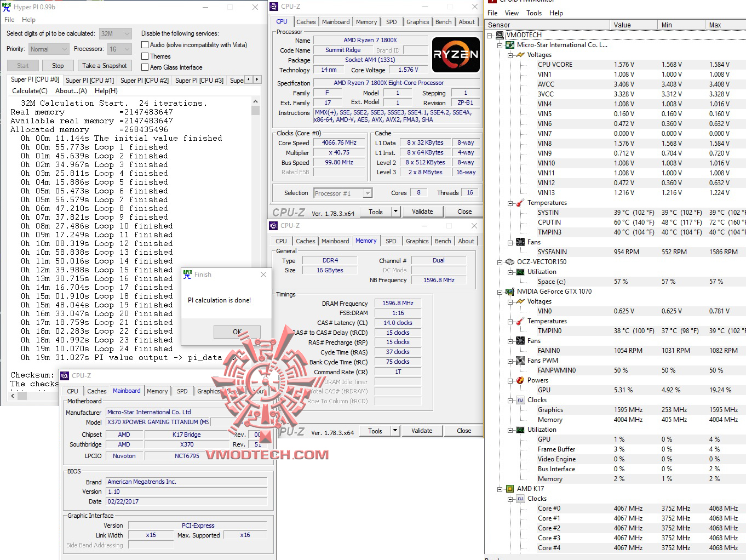The height and width of the screenshot is (560, 746).
Task: Open the View menu in HWMonitor
Action: 512,13
